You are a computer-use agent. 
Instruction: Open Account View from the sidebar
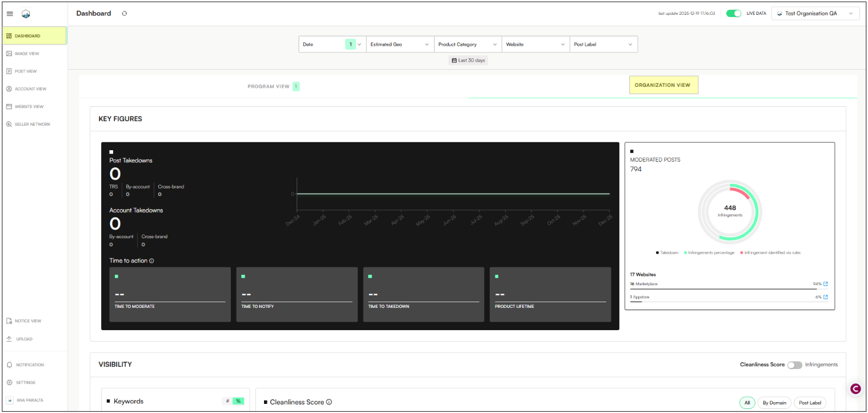(x=34, y=89)
